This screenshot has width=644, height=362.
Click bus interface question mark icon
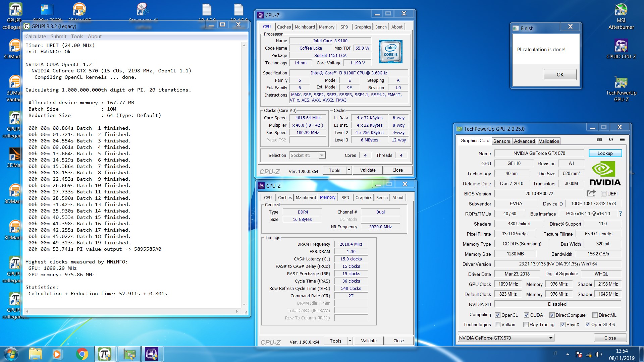click(621, 214)
